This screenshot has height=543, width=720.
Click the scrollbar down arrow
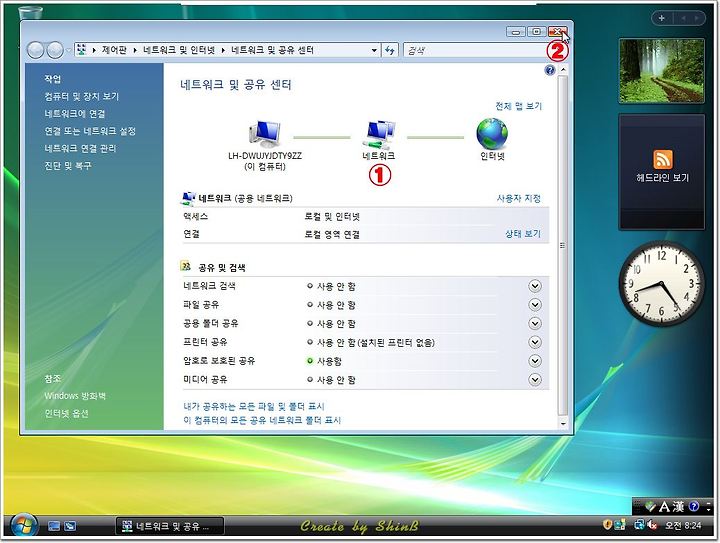pyautogui.click(x=563, y=424)
